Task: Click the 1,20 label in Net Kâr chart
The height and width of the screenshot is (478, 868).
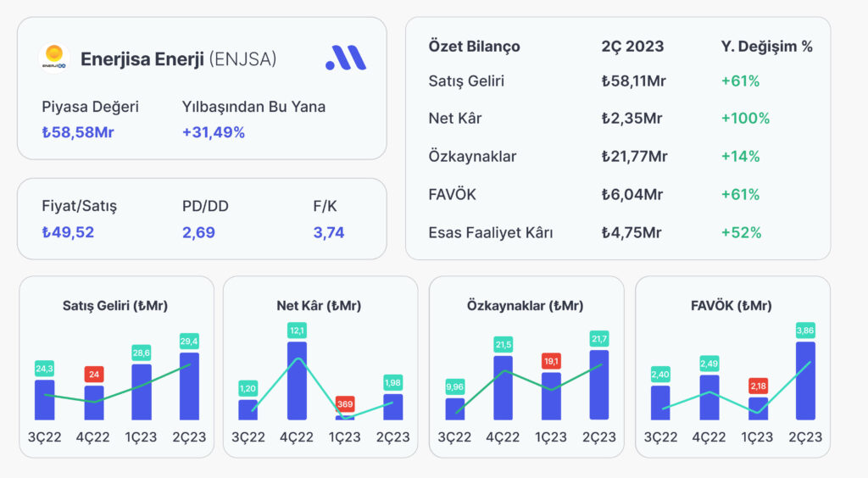Action: 248,389
